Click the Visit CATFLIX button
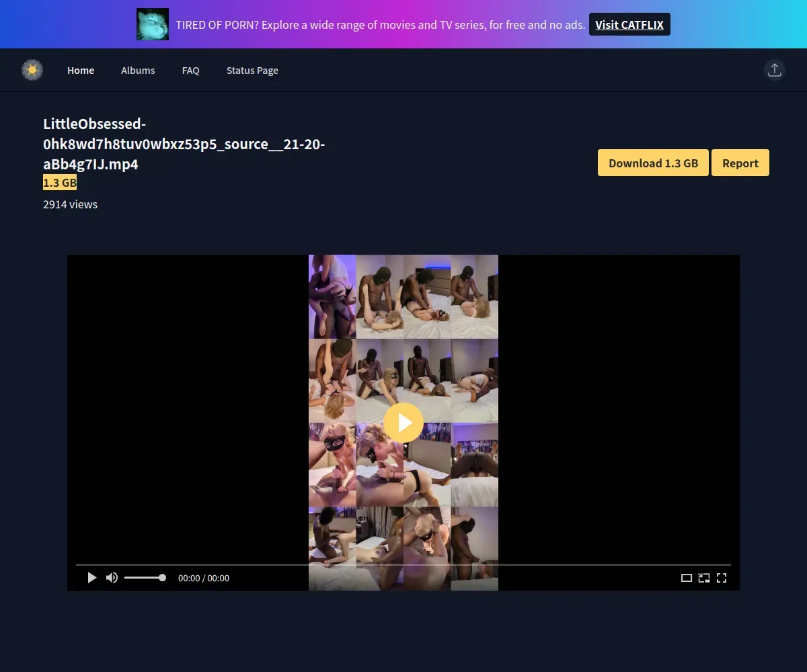The height and width of the screenshot is (672, 807). 629,24
